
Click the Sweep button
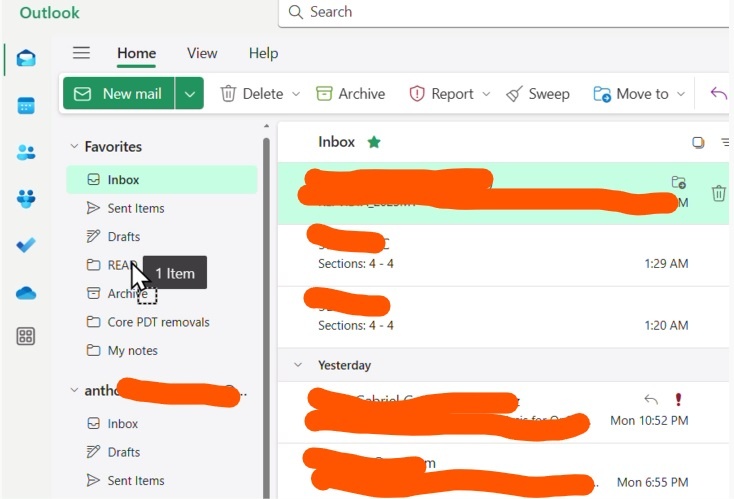[x=538, y=94]
